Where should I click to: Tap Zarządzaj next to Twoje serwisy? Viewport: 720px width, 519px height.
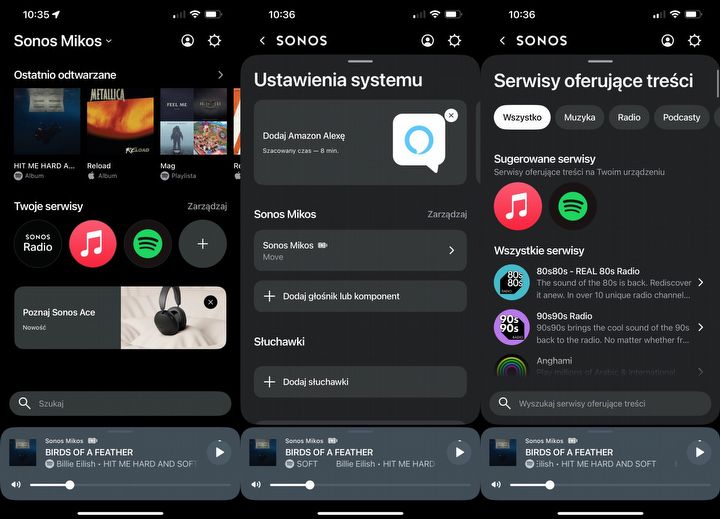click(x=207, y=206)
